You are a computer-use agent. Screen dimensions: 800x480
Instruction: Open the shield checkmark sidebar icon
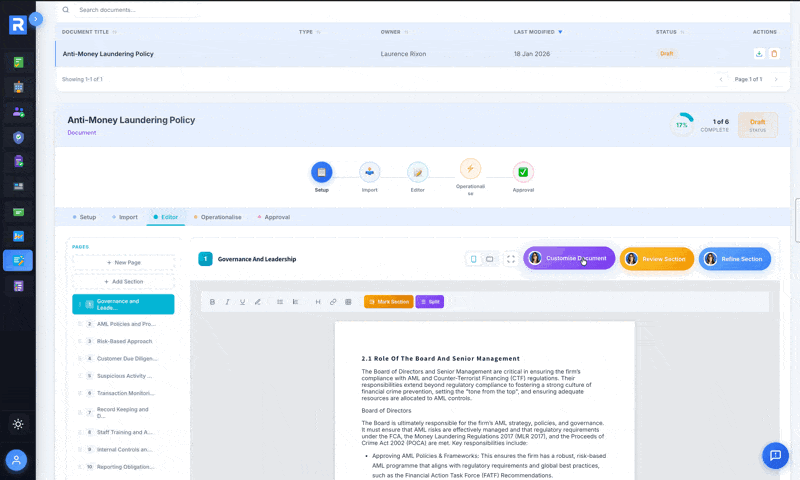pyautogui.click(x=18, y=137)
